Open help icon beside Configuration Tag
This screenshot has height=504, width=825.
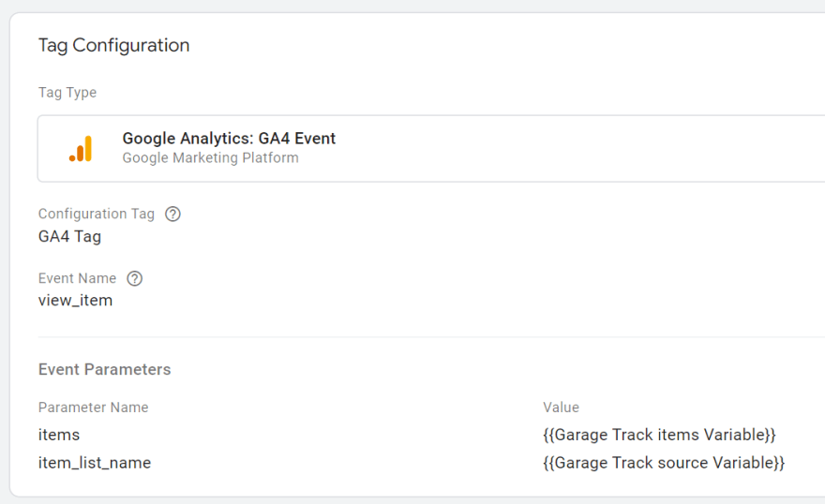[x=172, y=214]
